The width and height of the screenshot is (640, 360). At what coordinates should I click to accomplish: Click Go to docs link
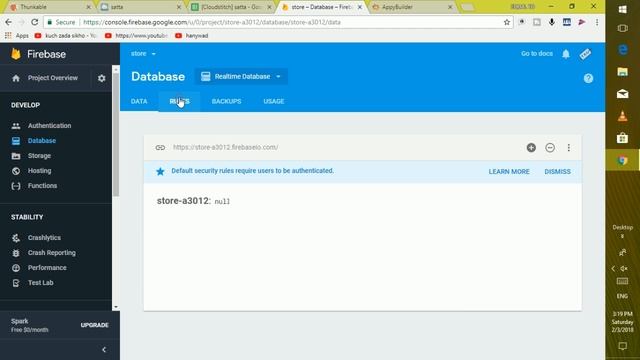click(537, 53)
